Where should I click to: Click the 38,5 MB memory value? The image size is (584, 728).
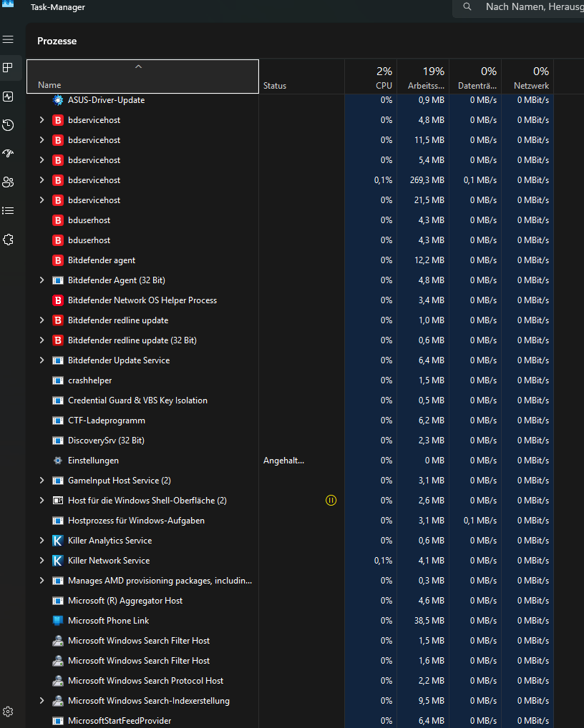click(429, 620)
